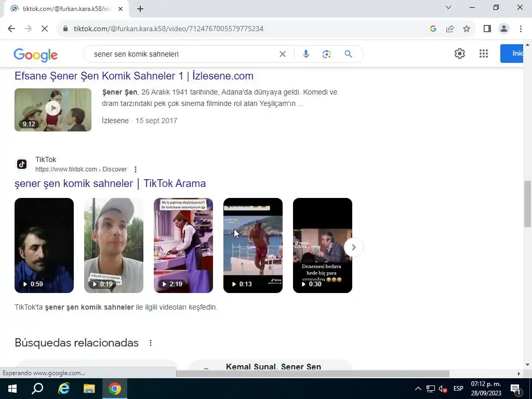This screenshot has width=532, height=399.
Task: Play the 0:19 TikTok video
Action: [x=114, y=245]
